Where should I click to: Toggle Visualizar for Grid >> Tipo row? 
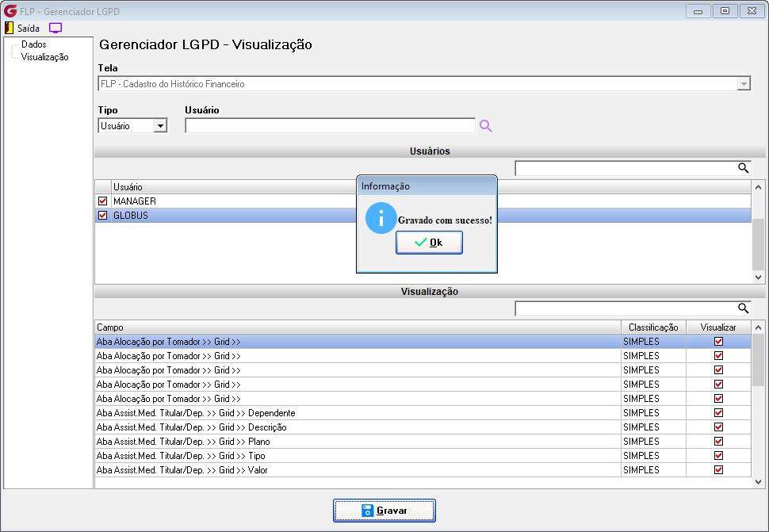click(718, 456)
